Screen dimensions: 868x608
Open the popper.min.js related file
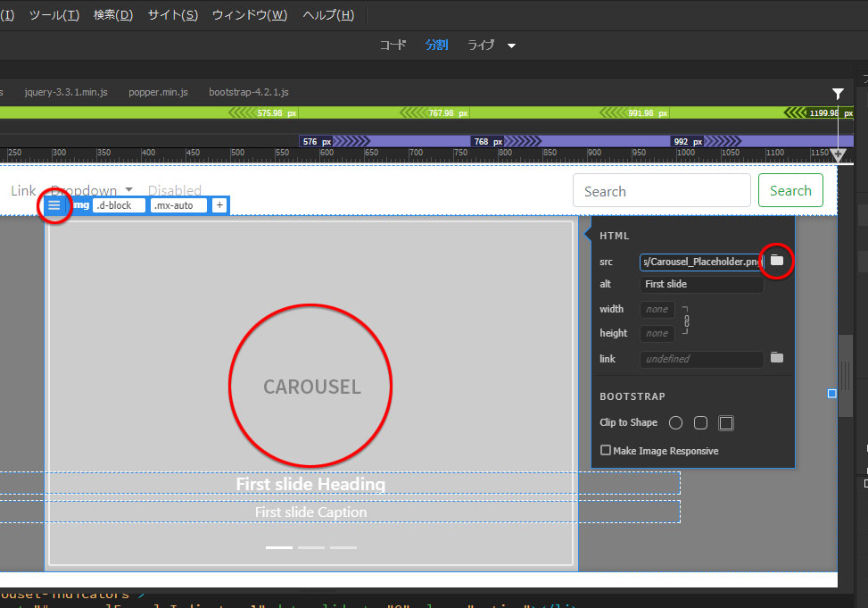158,92
